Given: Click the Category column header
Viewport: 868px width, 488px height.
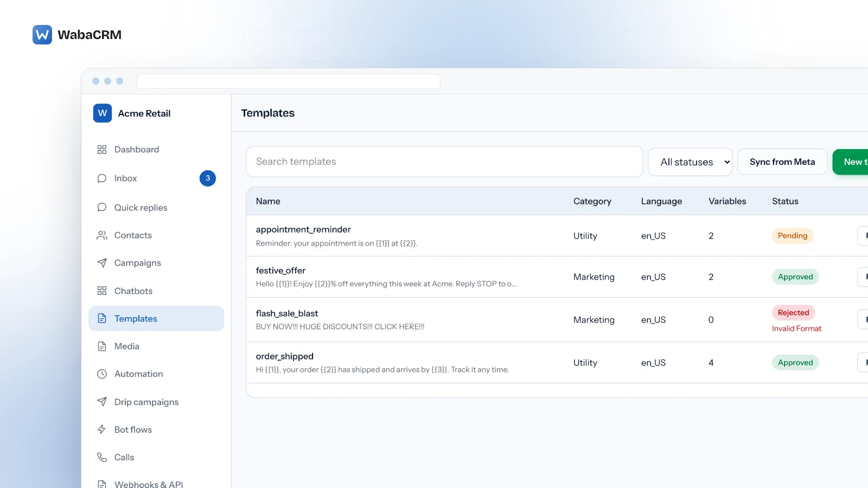Looking at the screenshot, I should (x=592, y=201).
